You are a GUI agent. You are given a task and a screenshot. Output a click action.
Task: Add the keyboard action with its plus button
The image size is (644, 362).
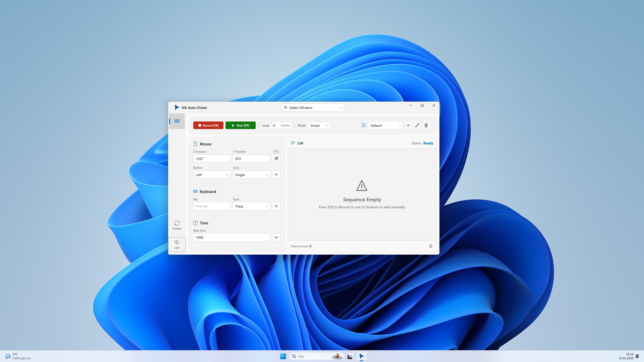click(276, 206)
